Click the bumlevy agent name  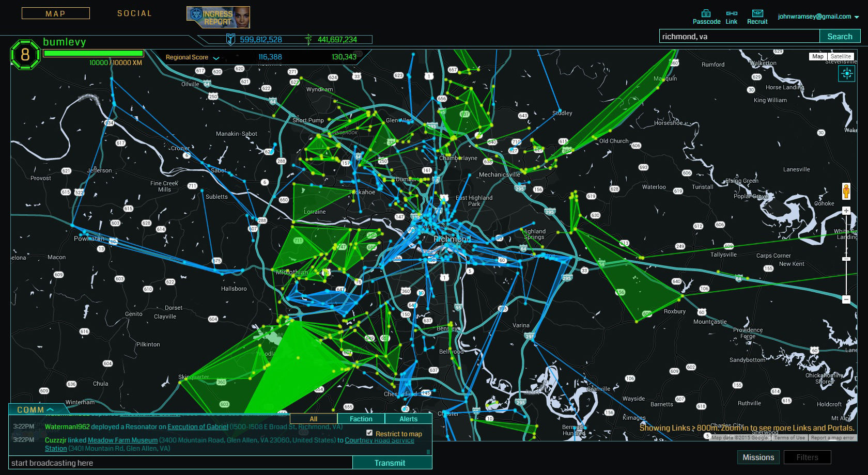65,42
